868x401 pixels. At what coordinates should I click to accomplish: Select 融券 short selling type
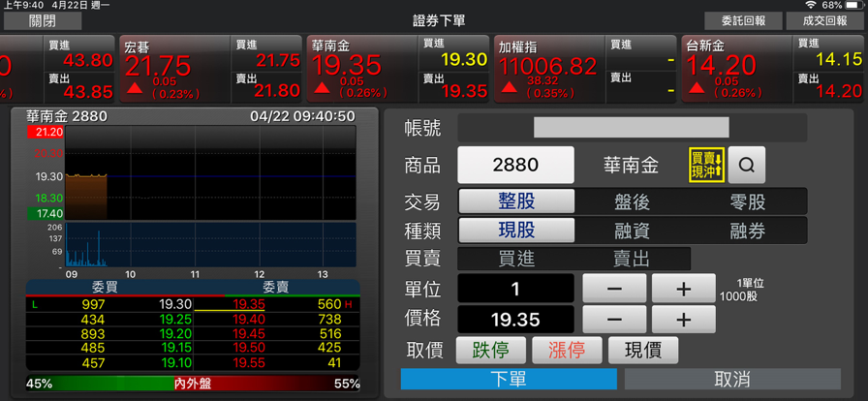[x=748, y=231]
